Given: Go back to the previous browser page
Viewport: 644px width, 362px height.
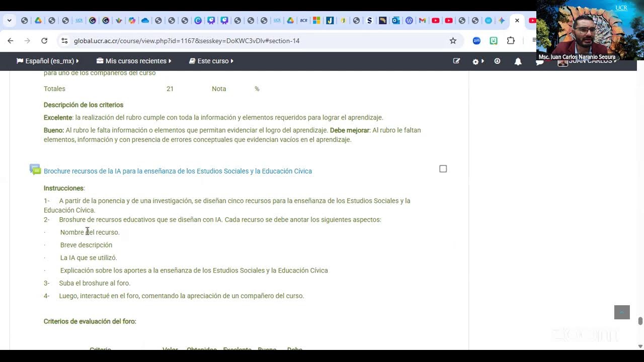Looking at the screenshot, I should 11,41.
